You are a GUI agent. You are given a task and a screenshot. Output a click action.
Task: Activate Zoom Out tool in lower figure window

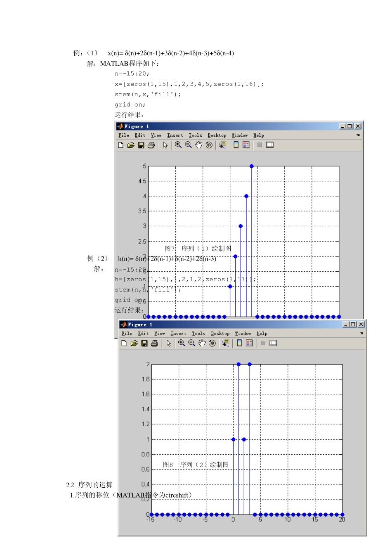tap(192, 343)
